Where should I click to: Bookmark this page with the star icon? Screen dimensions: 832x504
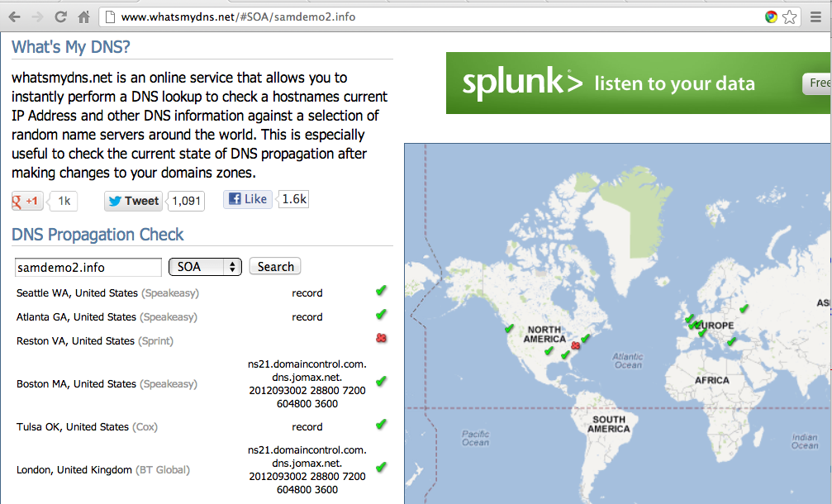point(790,17)
